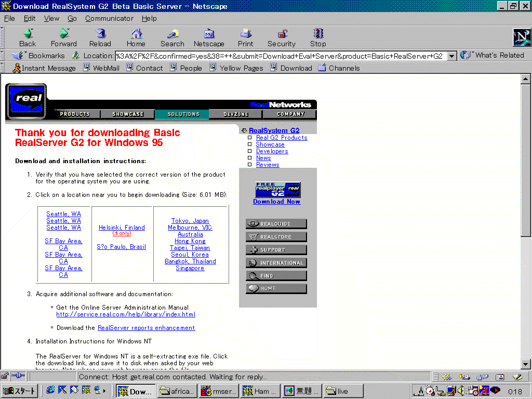Open the service.real.com help library link

click(x=126, y=314)
